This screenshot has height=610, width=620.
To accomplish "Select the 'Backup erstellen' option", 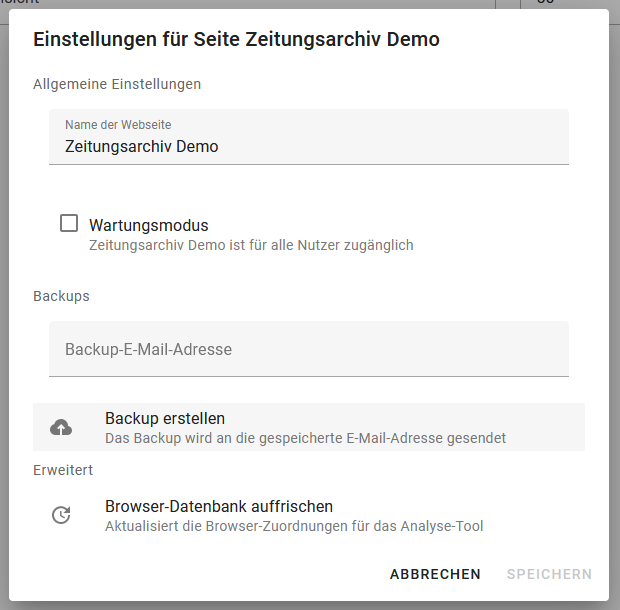I will [x=165, y=418].
